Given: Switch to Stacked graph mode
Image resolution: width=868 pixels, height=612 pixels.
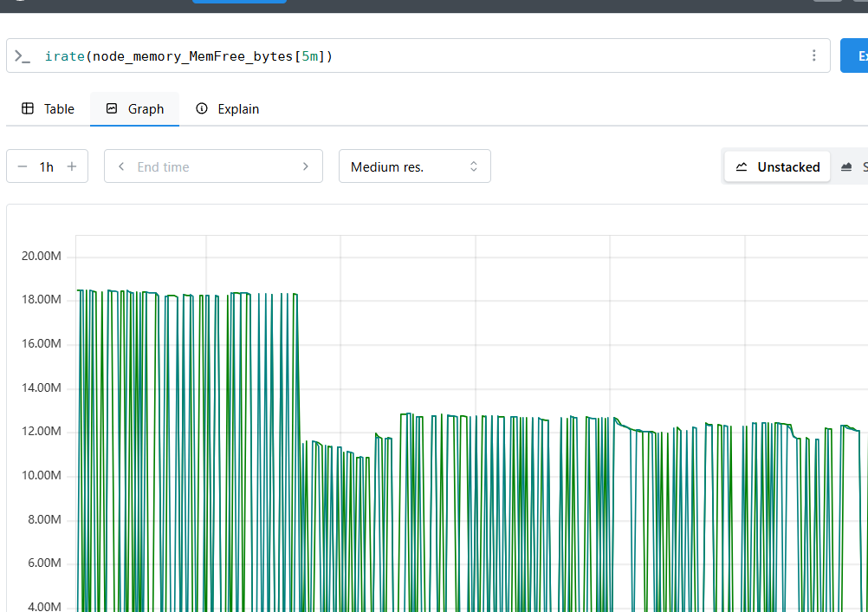Looking at the screenshot, I should pyautogui.click(x=852, y=166).
